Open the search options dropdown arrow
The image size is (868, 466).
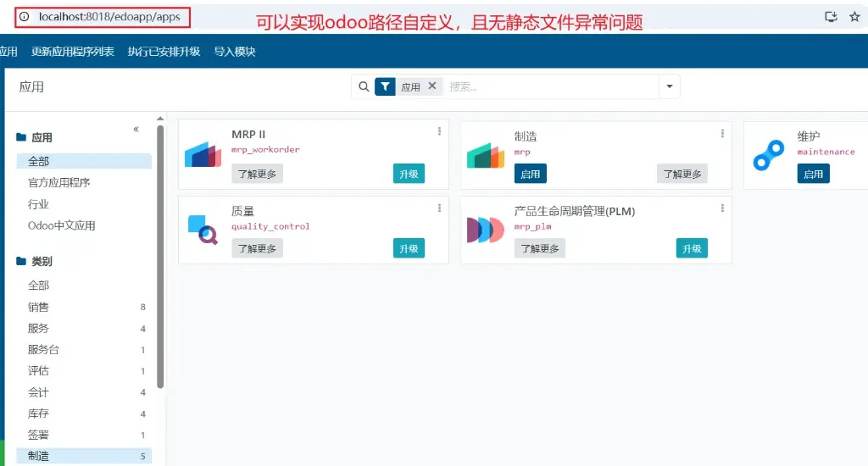point(670,86)
